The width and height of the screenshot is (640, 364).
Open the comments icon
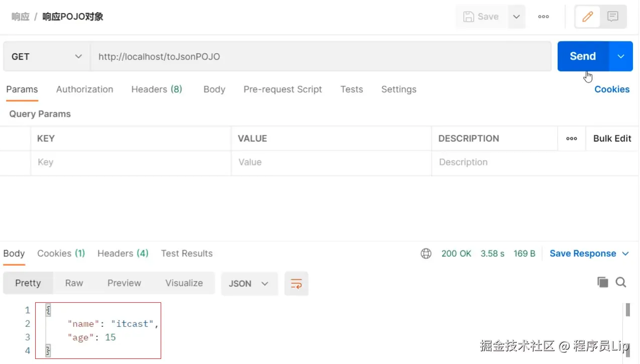click(x=613, y=17)
